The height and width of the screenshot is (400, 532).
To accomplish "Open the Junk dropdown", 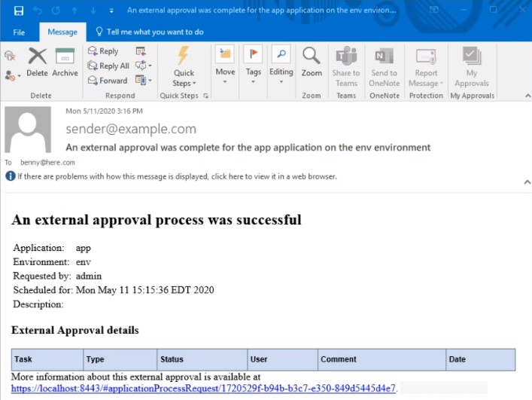I will 13,75.
